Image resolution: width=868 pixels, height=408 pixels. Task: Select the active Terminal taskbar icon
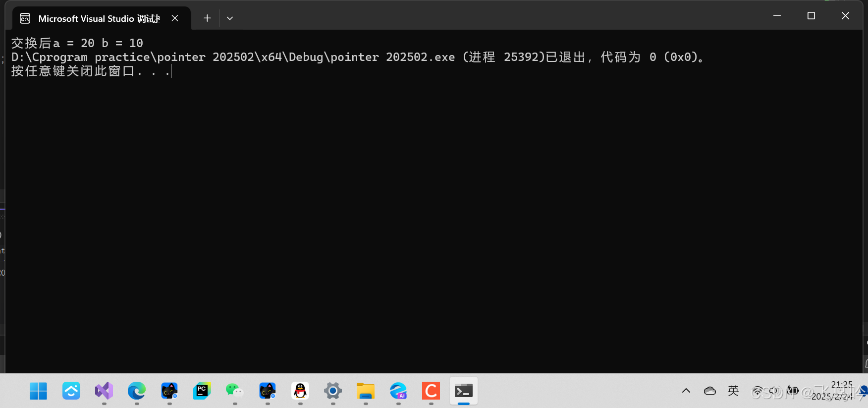tap(464, 391)
